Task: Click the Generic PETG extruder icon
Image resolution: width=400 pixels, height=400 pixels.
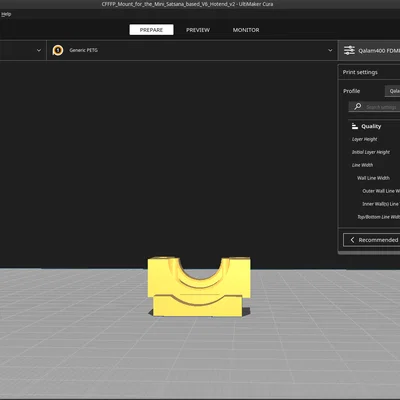Action: pos(58,50)
